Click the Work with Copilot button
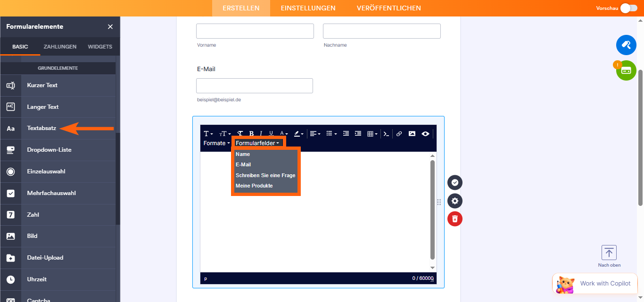644x302 pixels. [x=598, y=284]
